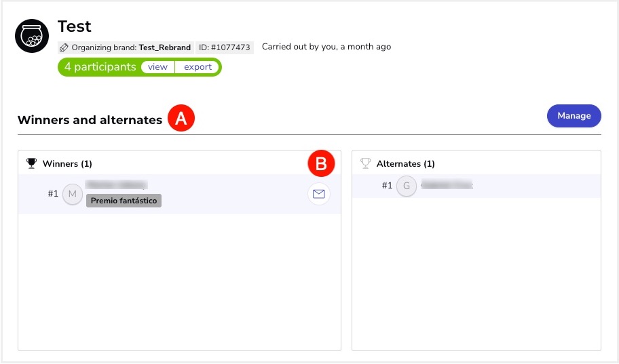Click the M avatar of winner #1
This screenshot has height=364, width=619.
point(73,194)
